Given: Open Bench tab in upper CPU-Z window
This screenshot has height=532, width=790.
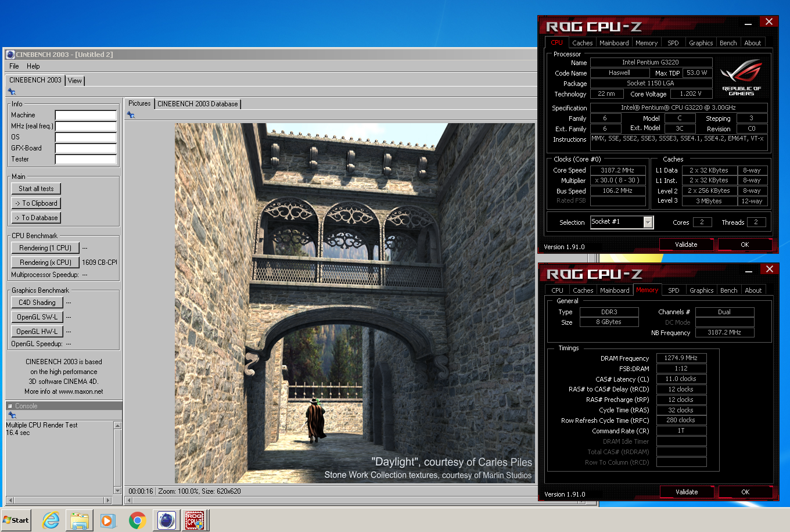Looking at the screenshot, I should 728,43.
